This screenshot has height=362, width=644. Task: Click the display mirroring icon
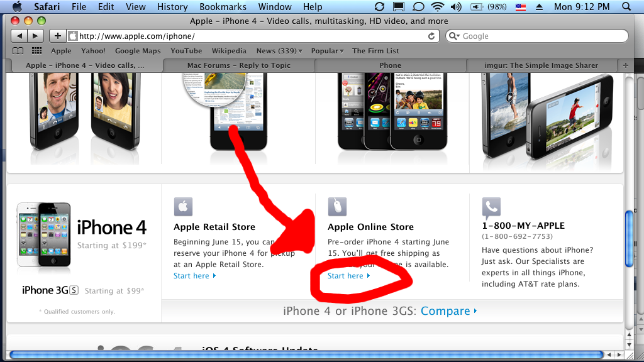pyautogui.click(x=398, y=6)
